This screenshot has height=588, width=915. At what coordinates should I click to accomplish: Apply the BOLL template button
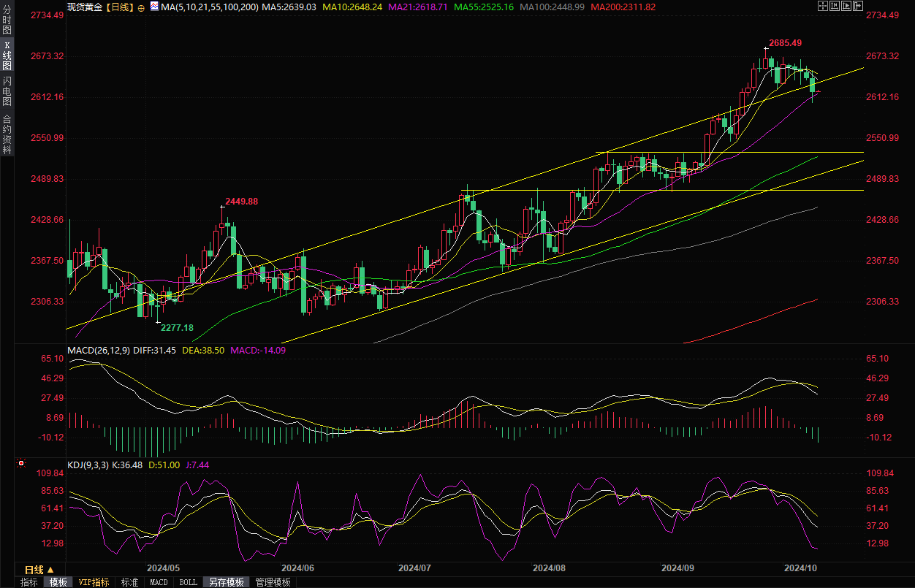pyautogui.click(x=188, y=582)
